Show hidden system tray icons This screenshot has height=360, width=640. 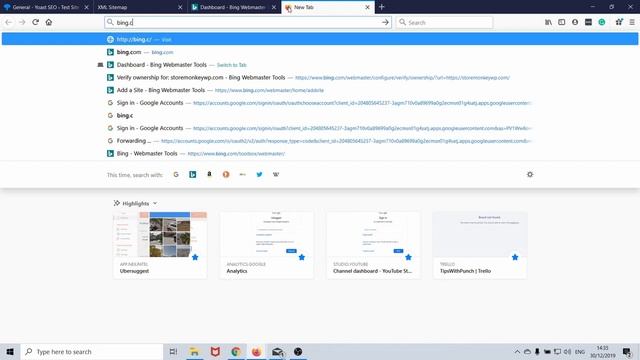coord(517,351)
